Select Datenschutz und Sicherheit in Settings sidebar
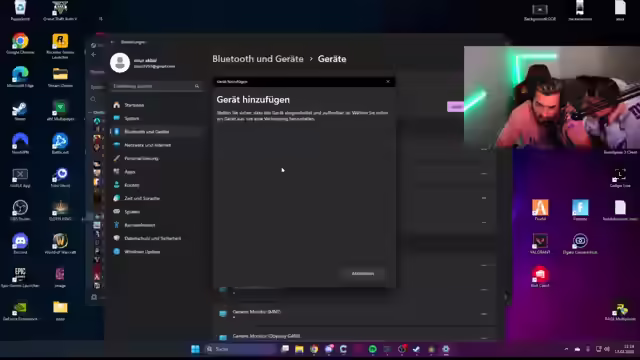This screenshot has height=360, width=640. (156, 238)
